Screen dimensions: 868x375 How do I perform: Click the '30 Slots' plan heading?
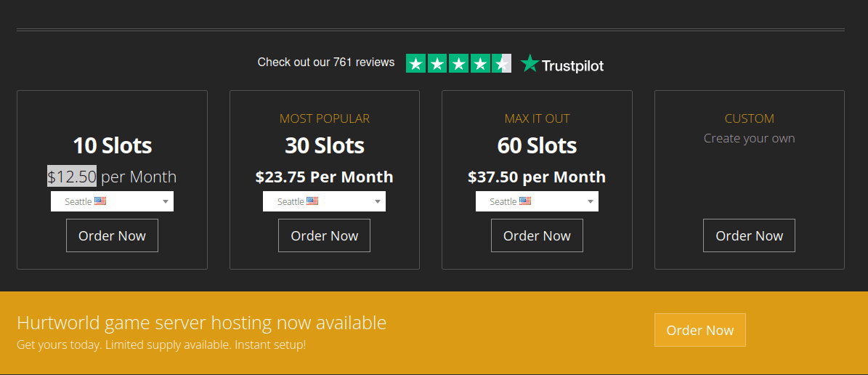coord(325,145)
